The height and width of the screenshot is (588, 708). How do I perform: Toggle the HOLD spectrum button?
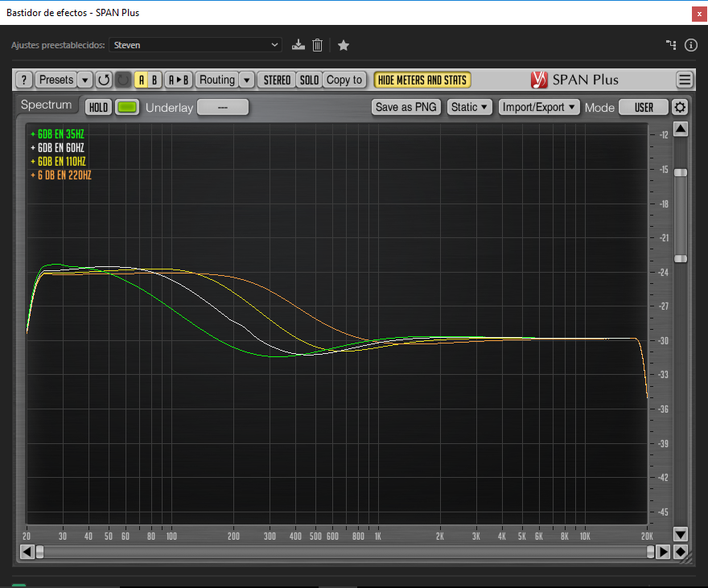(x=99, y=107)
